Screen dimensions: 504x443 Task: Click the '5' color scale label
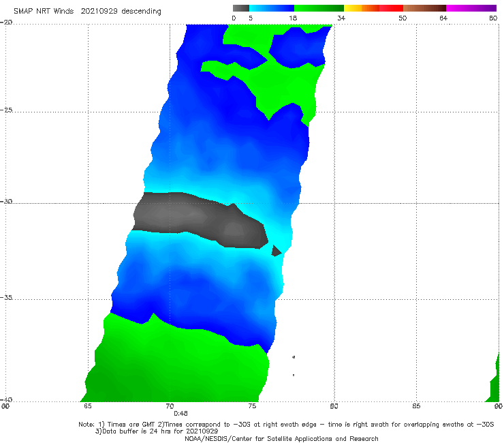[251, 18]
